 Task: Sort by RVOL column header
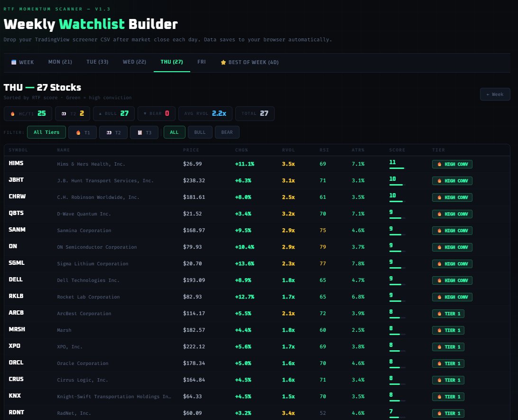coord(288,150)
